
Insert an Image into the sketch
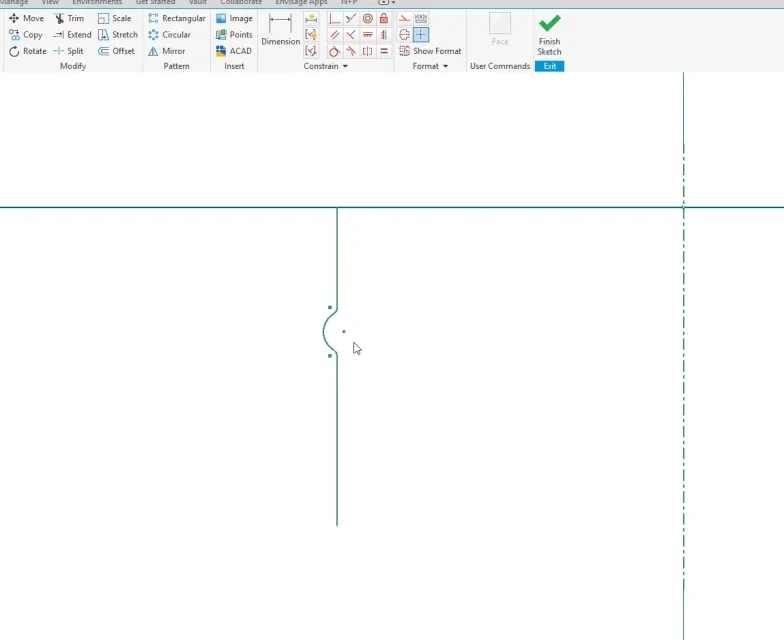234,18
